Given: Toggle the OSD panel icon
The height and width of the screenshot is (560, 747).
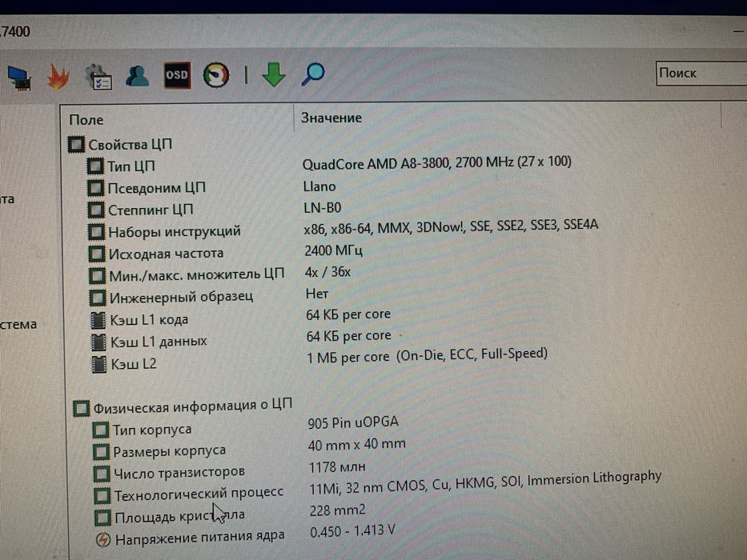Looking at the screenshot, I should pos(177,75).
